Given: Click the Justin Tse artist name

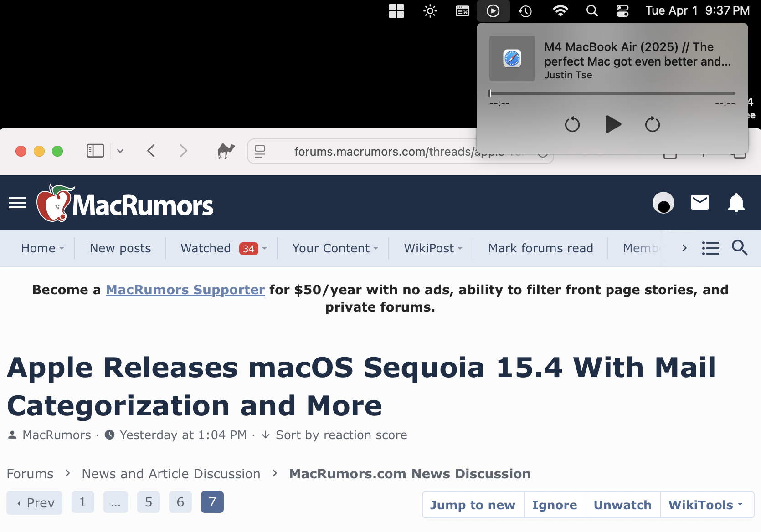Looking at the screenshot, I should [568, 75].
